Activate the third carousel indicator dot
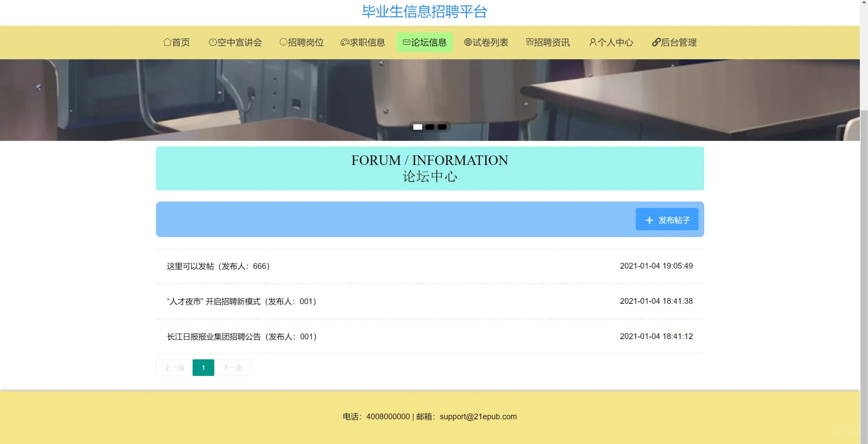 (x=442, y=127)
